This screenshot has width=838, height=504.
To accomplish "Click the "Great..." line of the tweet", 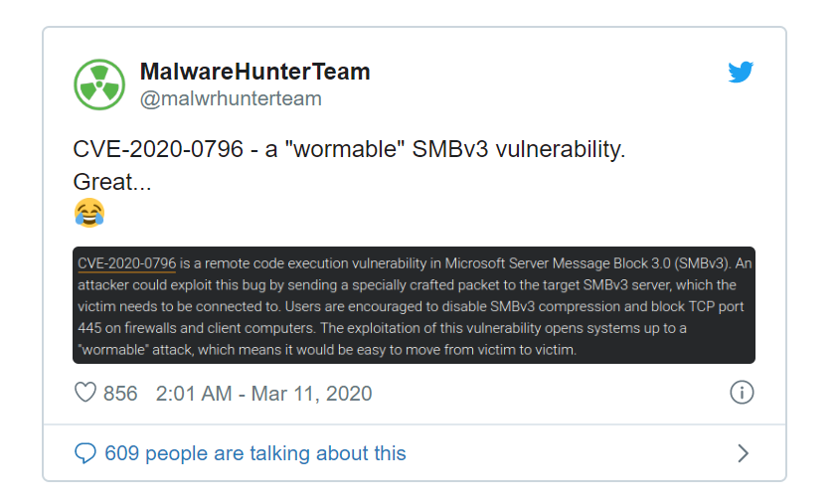I will pos(112,182).
